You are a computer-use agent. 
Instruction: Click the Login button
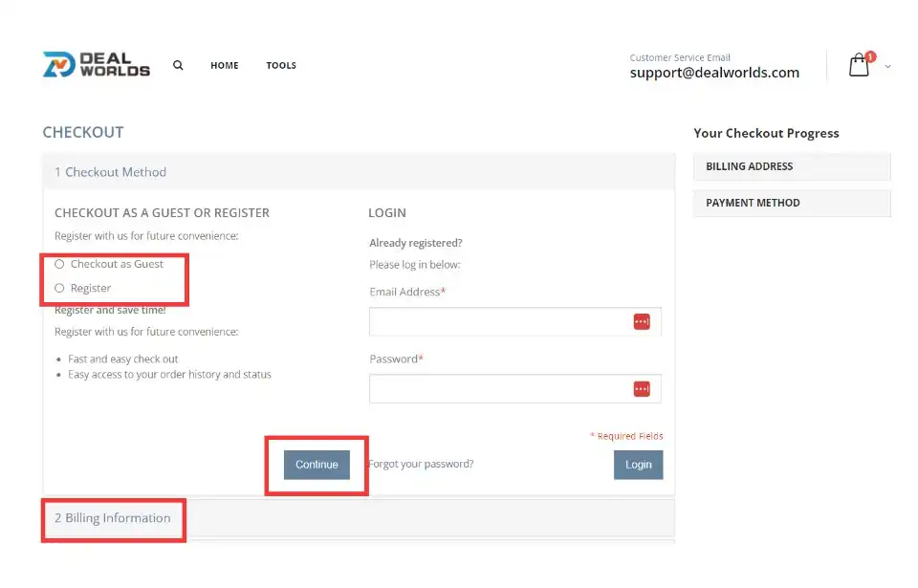(638, 465)
